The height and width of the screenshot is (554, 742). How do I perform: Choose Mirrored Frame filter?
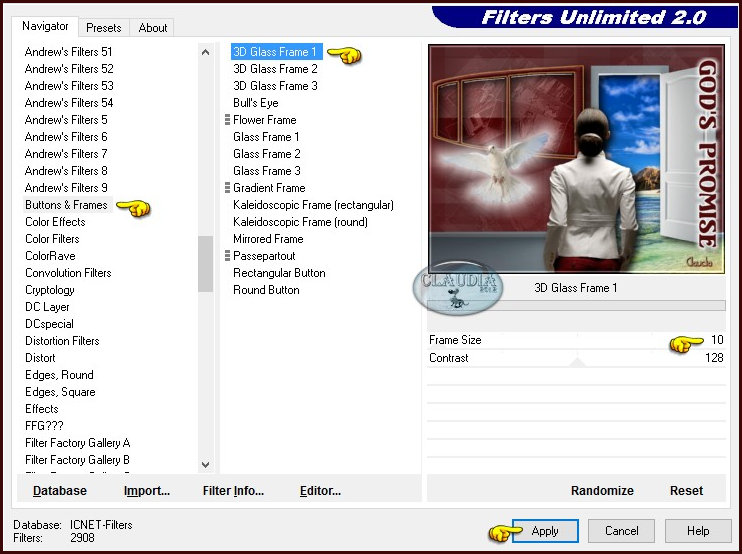(x=268, y=239)
